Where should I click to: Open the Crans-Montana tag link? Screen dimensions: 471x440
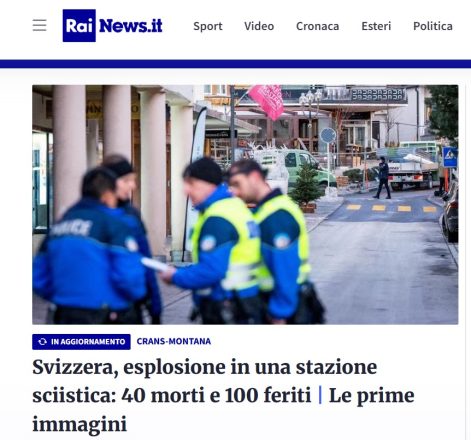tap(174, 342)
